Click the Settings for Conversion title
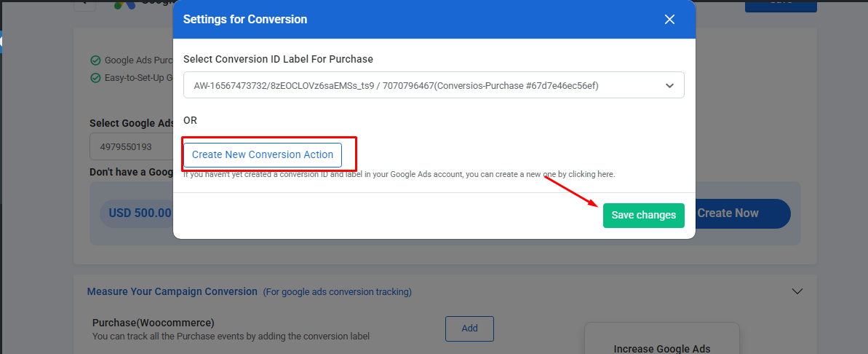 pyautogui.click(x=245, y=20)
